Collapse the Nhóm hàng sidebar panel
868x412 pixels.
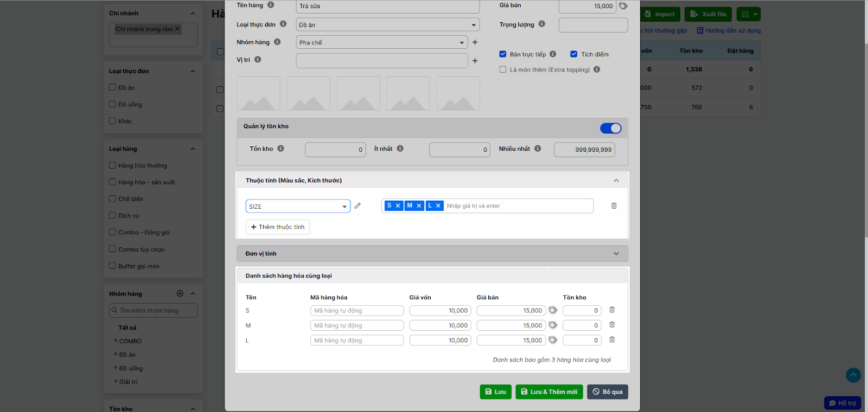[193, 293]
